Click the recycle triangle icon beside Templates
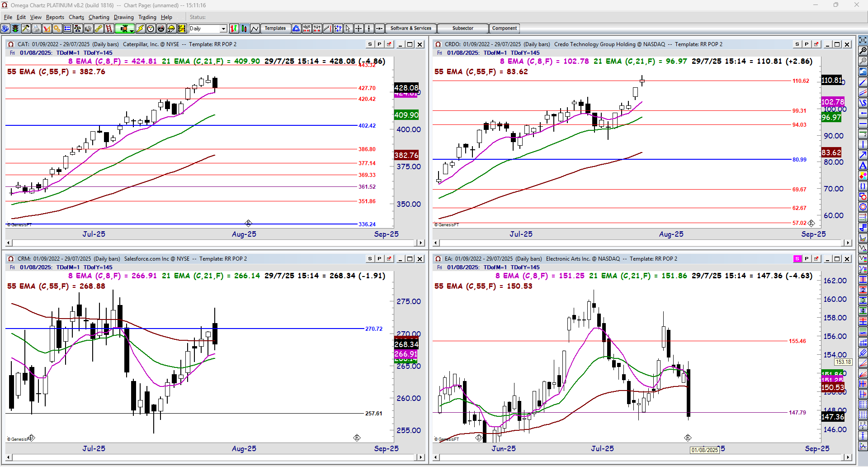This screenshot has height=467, width=868. tap(296, 29)
